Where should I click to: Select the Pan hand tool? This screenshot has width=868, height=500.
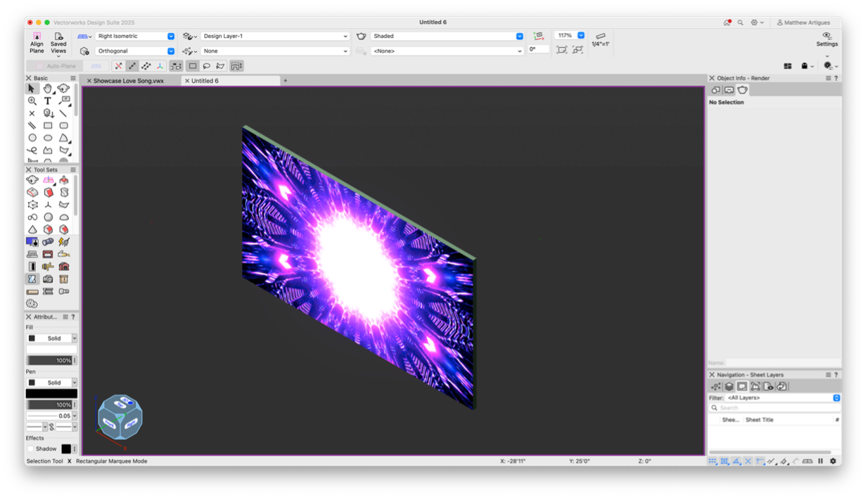click(x=48, y=89)
